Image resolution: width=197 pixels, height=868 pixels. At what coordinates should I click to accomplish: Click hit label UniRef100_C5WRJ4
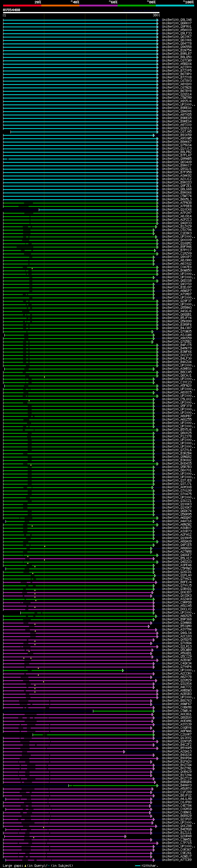click(x=177, y=711)
